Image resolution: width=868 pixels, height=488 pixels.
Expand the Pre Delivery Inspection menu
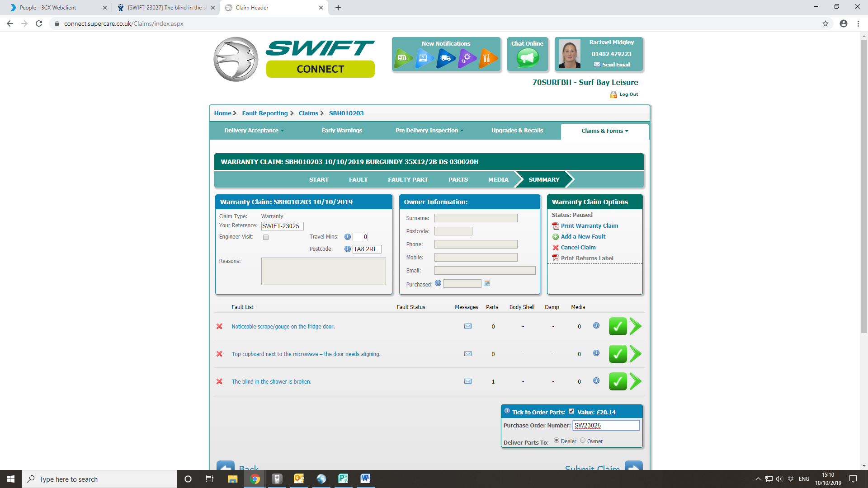pyautogui.click(x=429, y=131)
